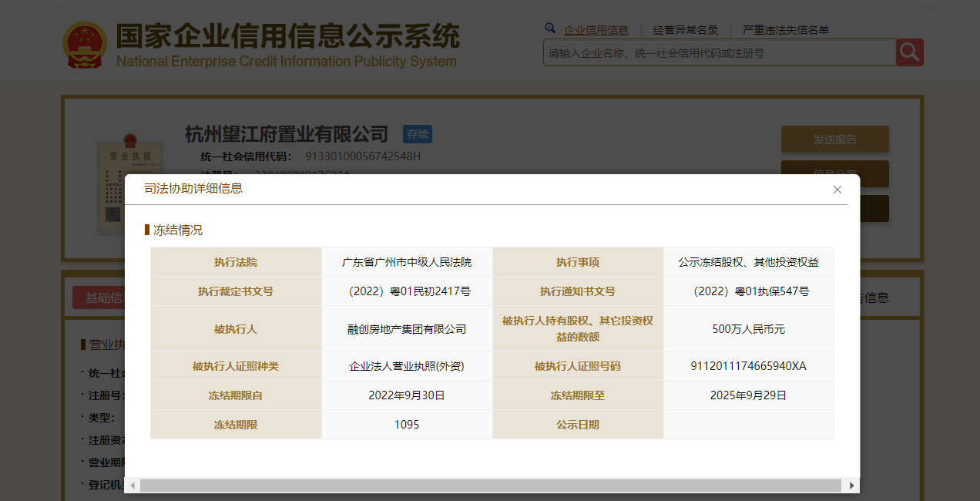Click the 被执行人持有股权、其它投资权益的数额 header
The width and height of the screenshot is (980, 501).
578,328
